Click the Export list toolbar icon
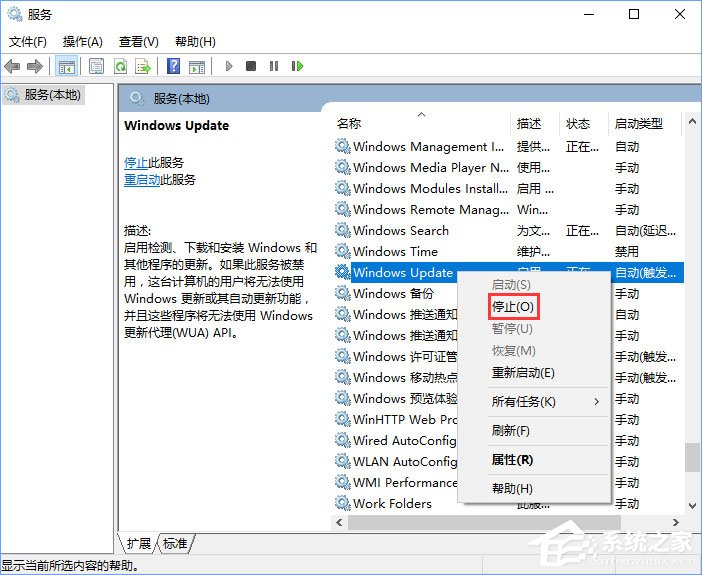Image resolution: width=702 pixels, height=575 pixels. [143, 67]
